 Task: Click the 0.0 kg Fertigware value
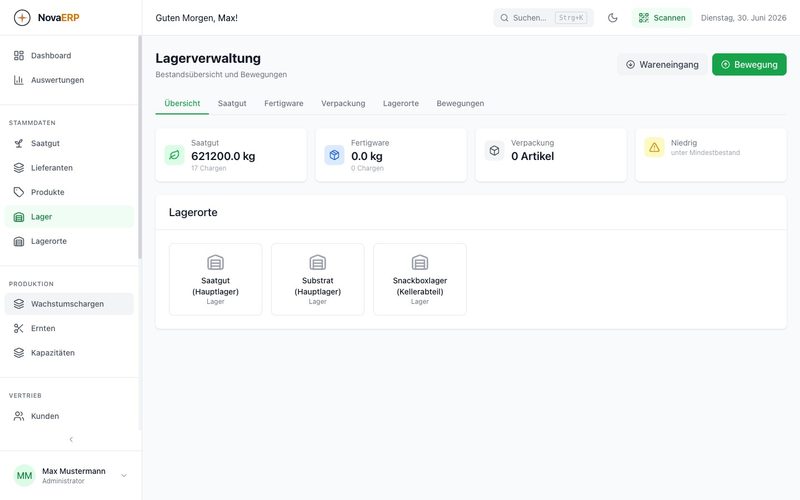[367, 157]
